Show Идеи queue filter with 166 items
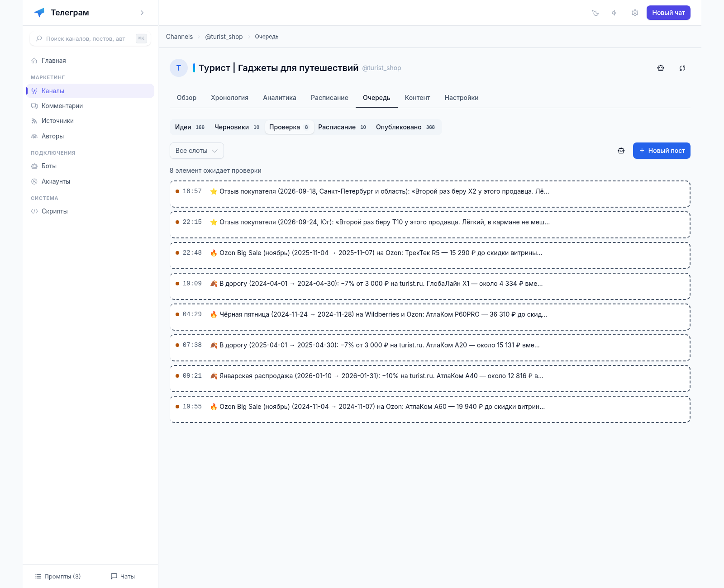This screenshot has height=588, width=724. 190,127
